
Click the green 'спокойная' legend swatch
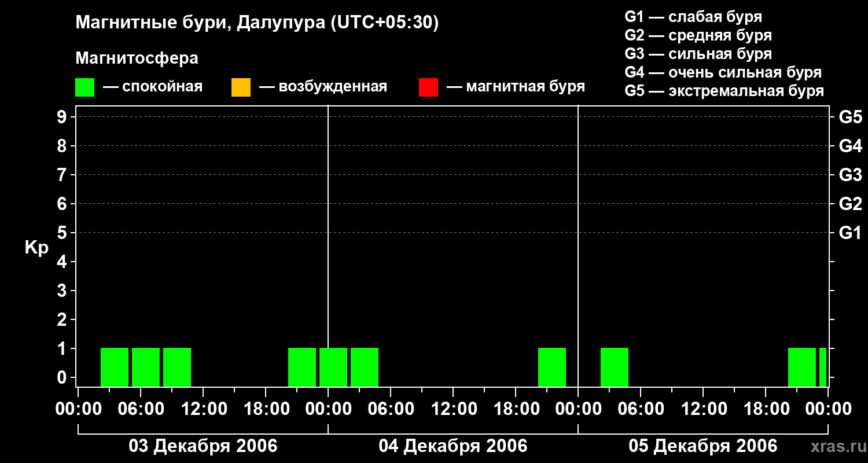click(x=85, y=87)
